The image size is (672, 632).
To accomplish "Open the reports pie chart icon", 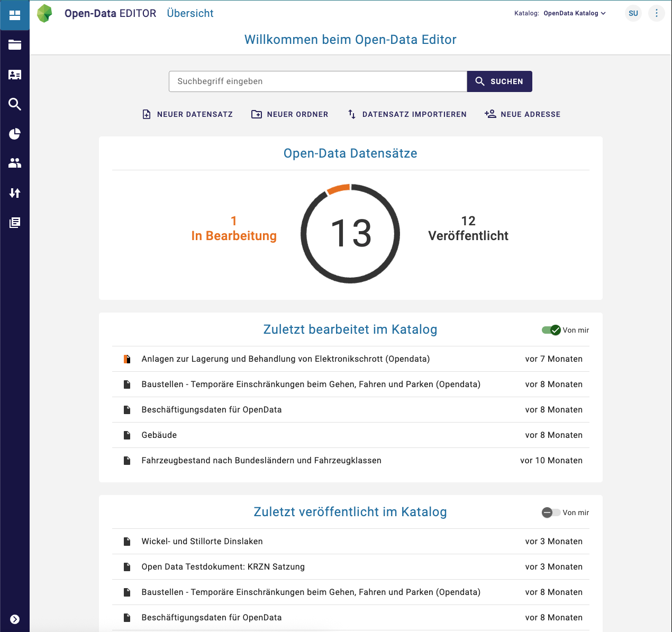I will tap(15, 134).
